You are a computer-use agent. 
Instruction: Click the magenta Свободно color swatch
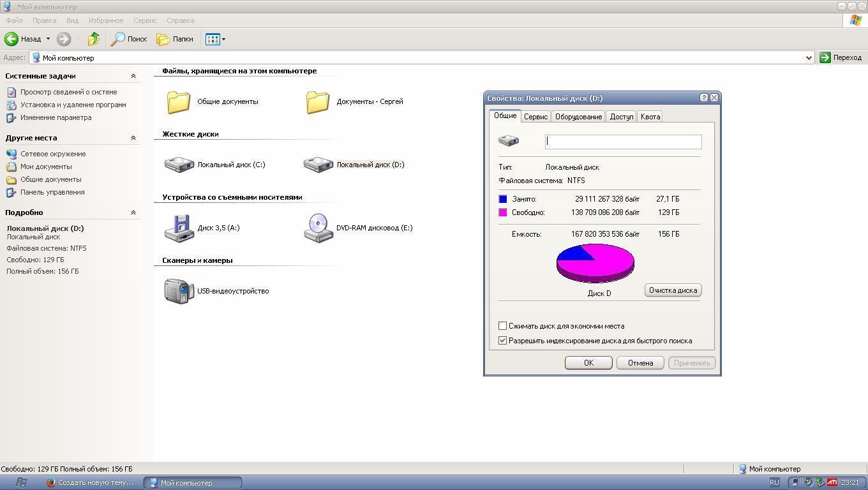tap(503, 212)
